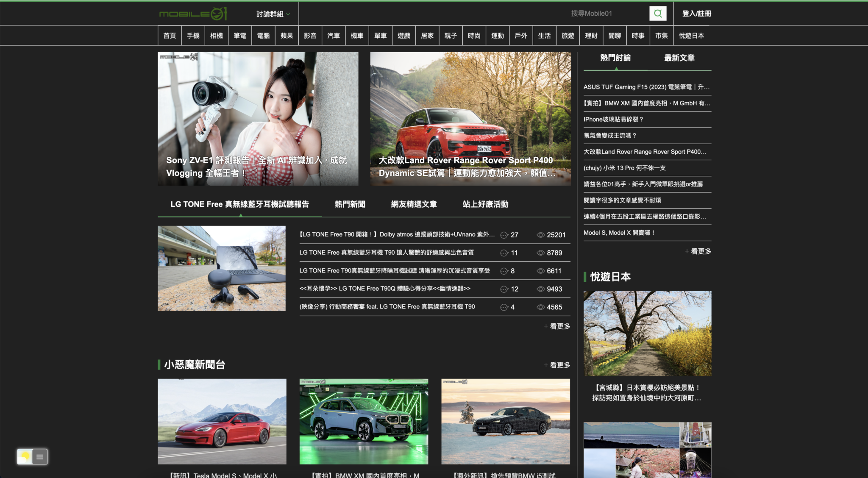
Task: Toggle light mode with the sun switch
Action: coord(25,457)
